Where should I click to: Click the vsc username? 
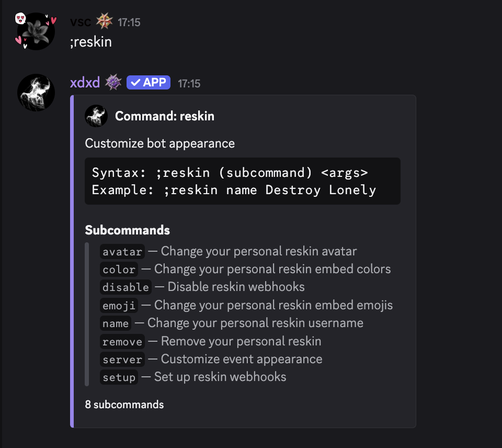81,22
